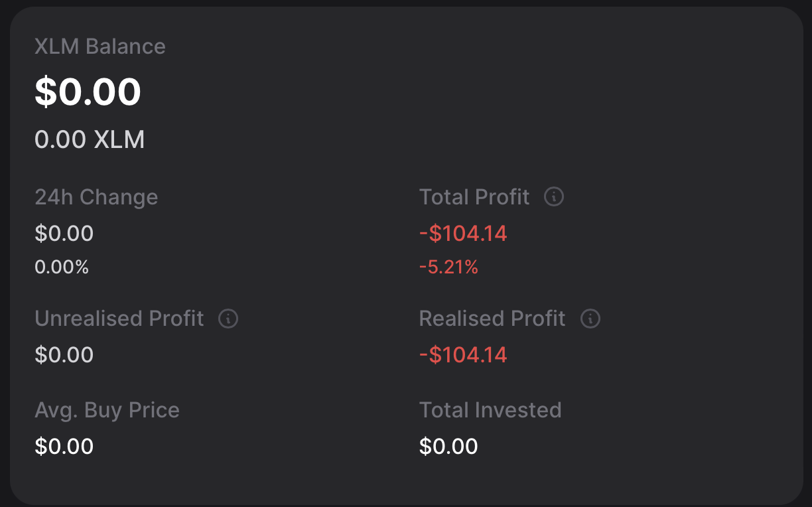
Task: Click the $0.00 value under Total Invested
Action: tap(448, 446)
